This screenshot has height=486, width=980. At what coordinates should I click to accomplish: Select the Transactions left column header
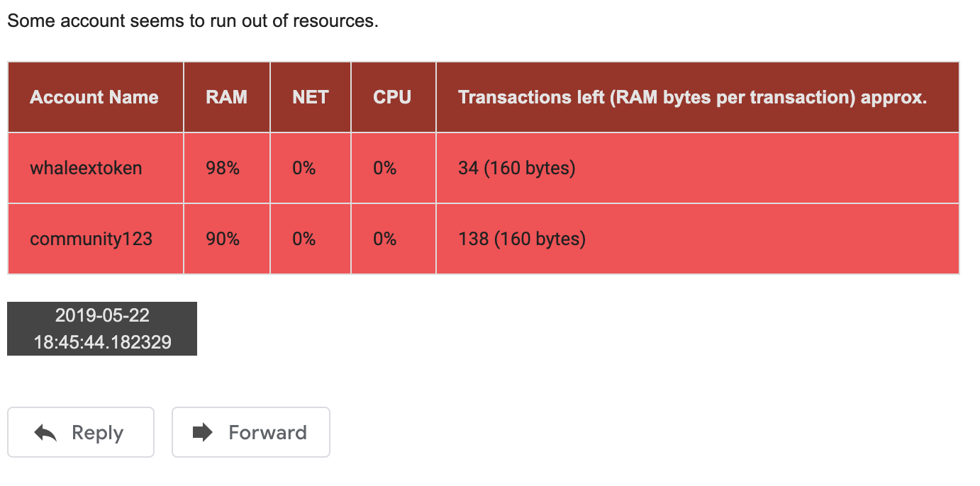pyautogui.click(x=692, y=97)
